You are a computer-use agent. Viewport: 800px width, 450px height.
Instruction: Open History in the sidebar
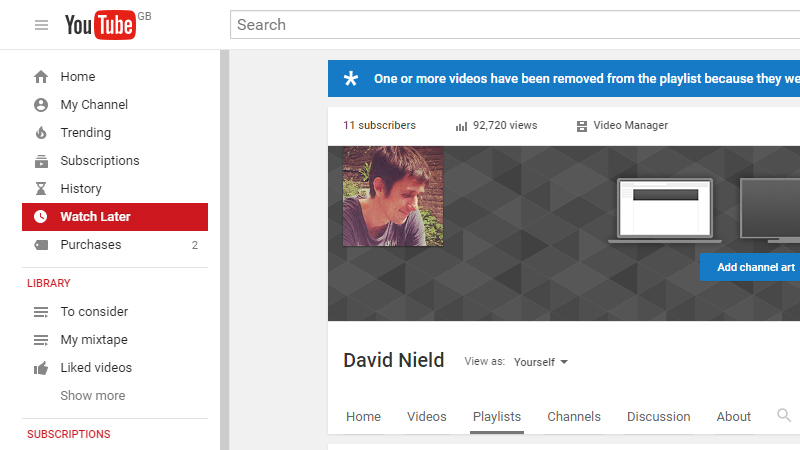coord(115,189)
